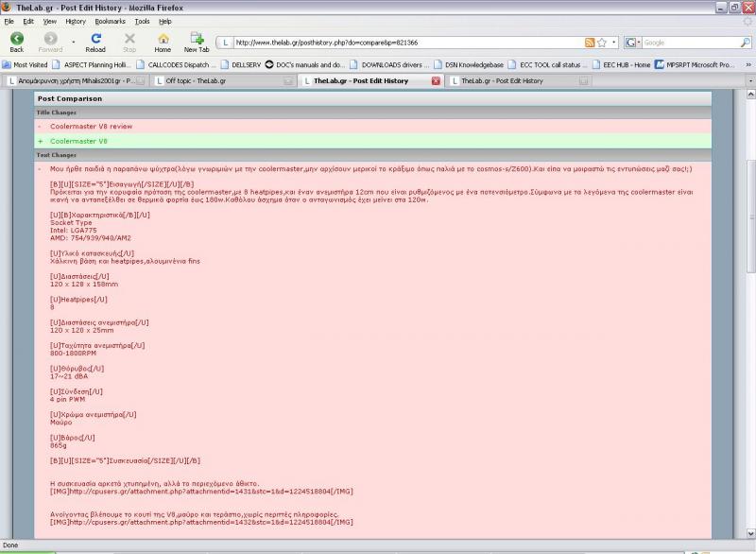Click the removed title "Coolermaster V8 review"

(x=91, y=127)
